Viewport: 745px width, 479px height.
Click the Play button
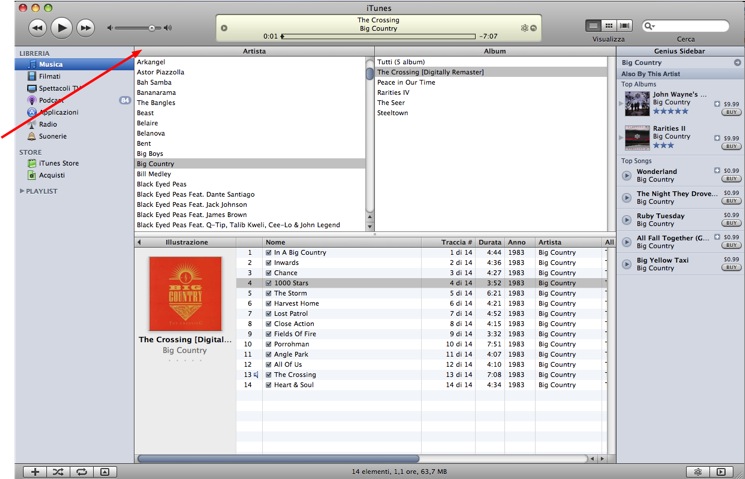[61, 28]
